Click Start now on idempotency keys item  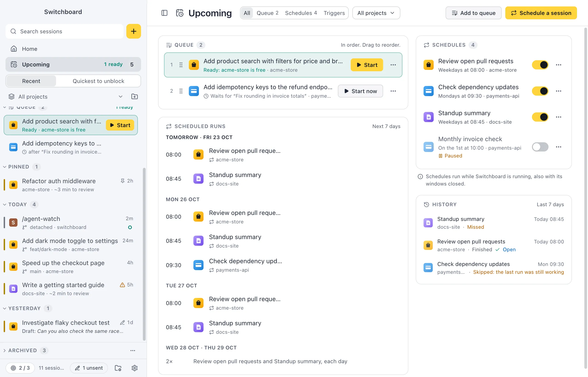(360, 91)
